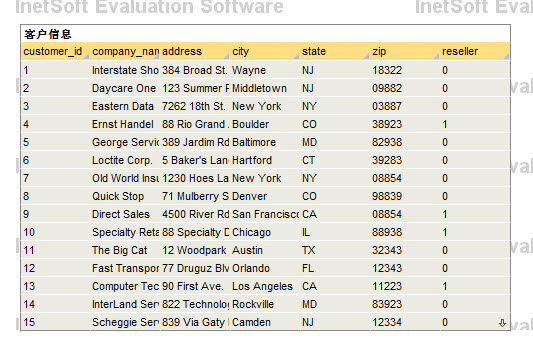The width and height of the screenshot is (533, 361).
Task: Click the IL state cell for Chicago
Action: coord(335,233)
